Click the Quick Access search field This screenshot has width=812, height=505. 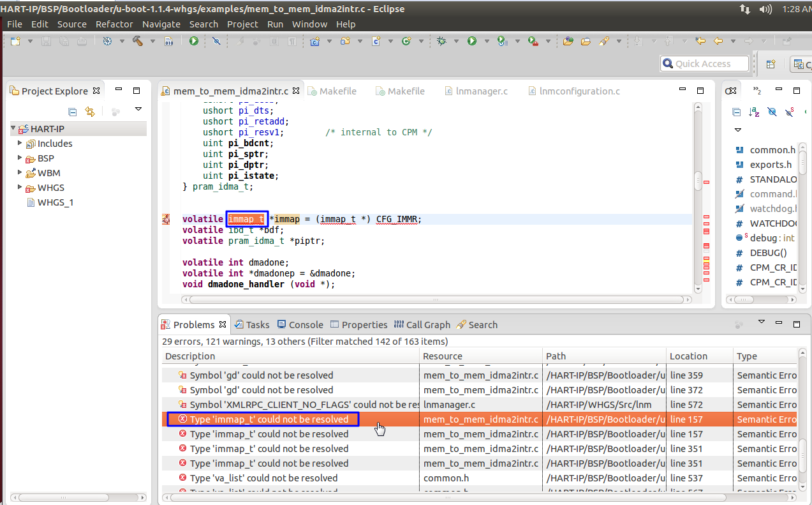pyautogui.click(x=704, y=64)
